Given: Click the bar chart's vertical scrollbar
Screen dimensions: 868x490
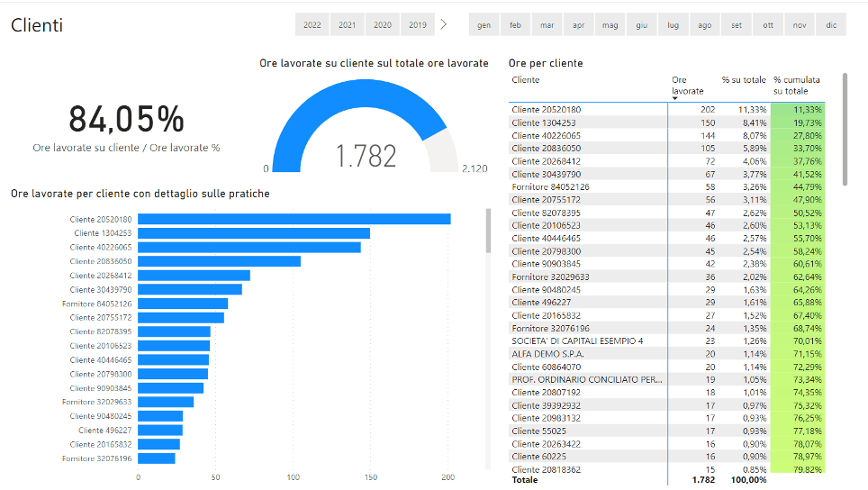Looking at the screenshot, I should [488, 231].
